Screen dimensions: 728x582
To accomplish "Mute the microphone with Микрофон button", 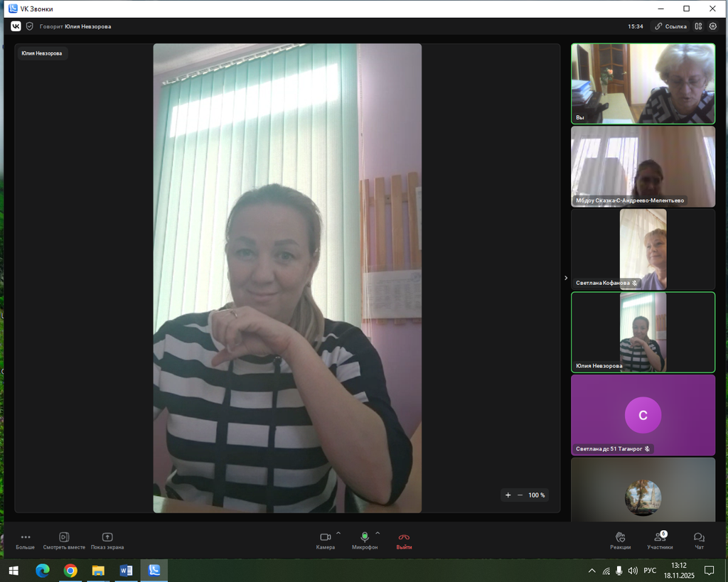I will 365,538.
